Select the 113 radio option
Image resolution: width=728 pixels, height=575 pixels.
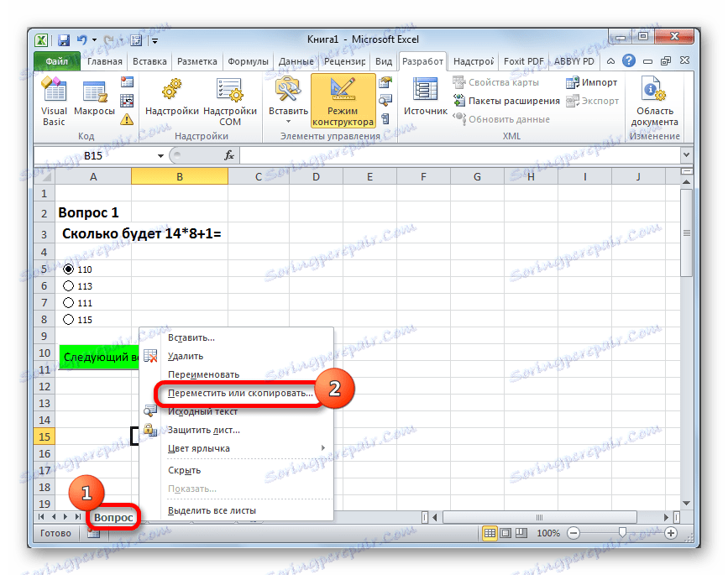[x=68, y=286]
